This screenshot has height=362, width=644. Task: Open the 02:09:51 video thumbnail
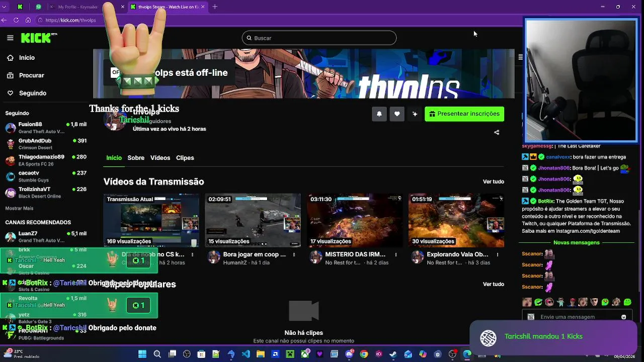point(253,220)
